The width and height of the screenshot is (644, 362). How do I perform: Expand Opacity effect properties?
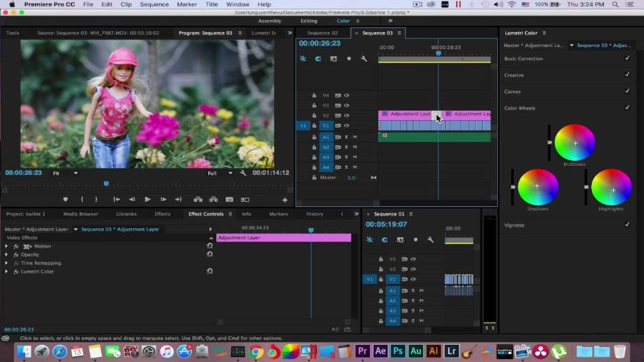[x=6, y=255]
